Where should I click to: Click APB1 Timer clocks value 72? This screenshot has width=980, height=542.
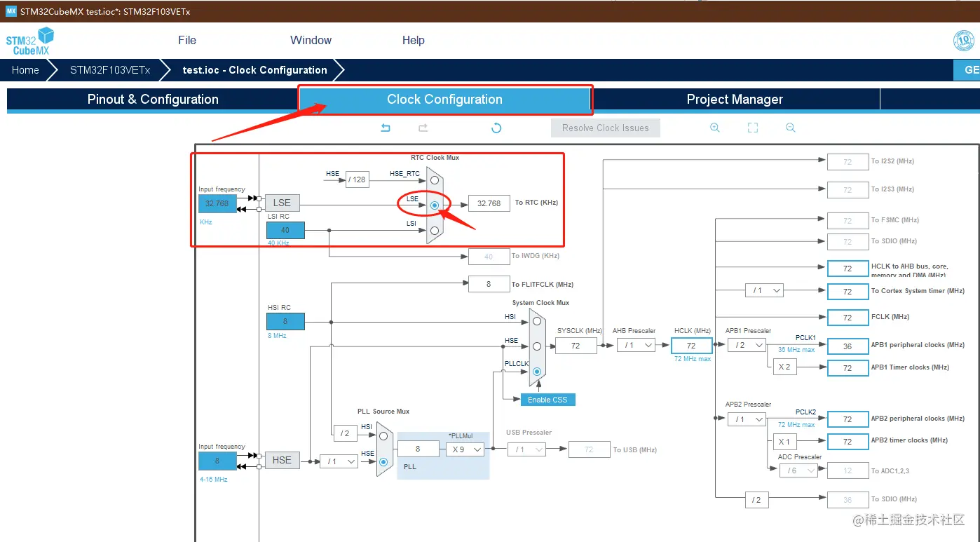click(x=848, y=368)
